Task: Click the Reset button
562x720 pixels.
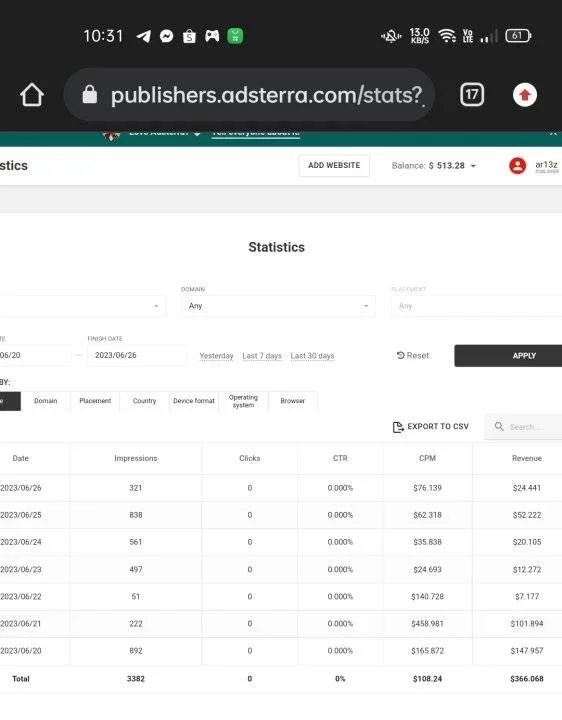Action: pos(413,355)
